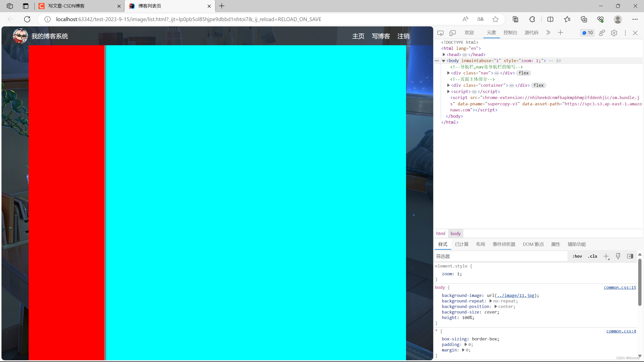Open DevTools customize menu dots
This screenshot has height=362, width=644.
(x=625, y=33)
